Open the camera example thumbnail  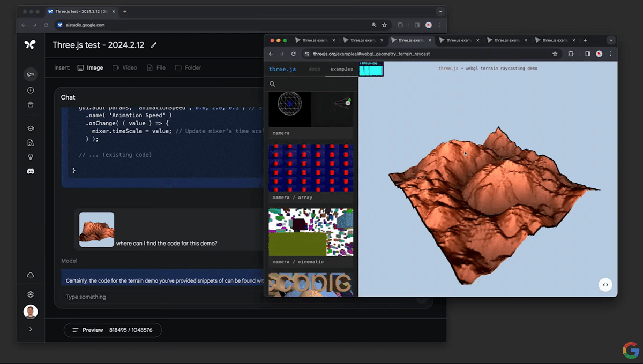(311, 109)
